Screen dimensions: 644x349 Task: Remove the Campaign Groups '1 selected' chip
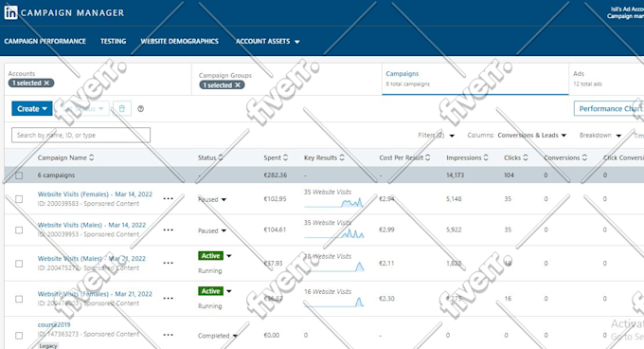click(238, 85)
